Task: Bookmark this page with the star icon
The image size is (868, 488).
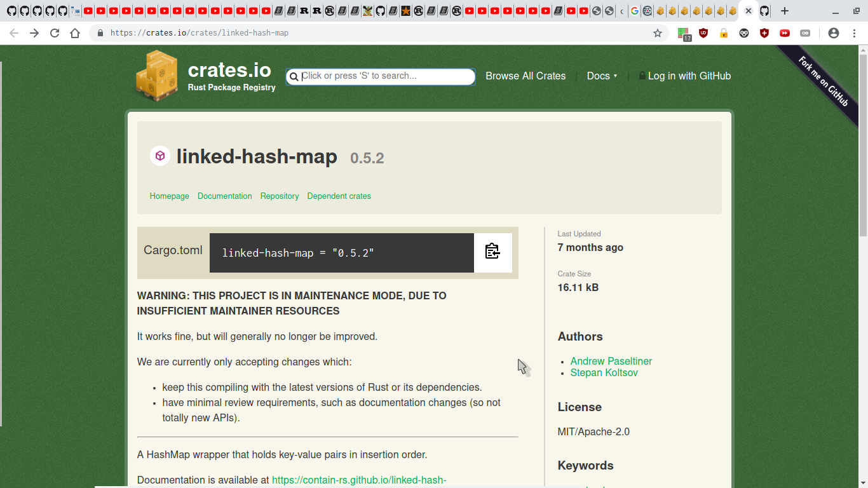Action: click(x=658, y=33)
